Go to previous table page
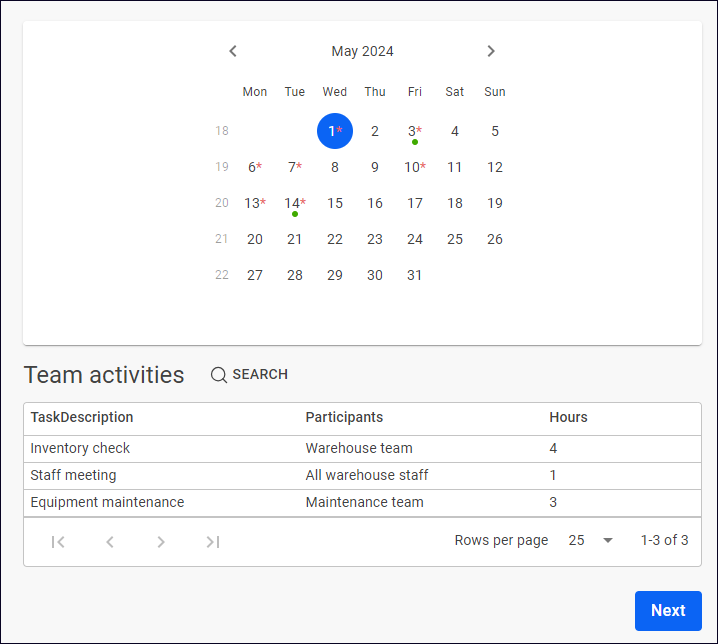 110,542
